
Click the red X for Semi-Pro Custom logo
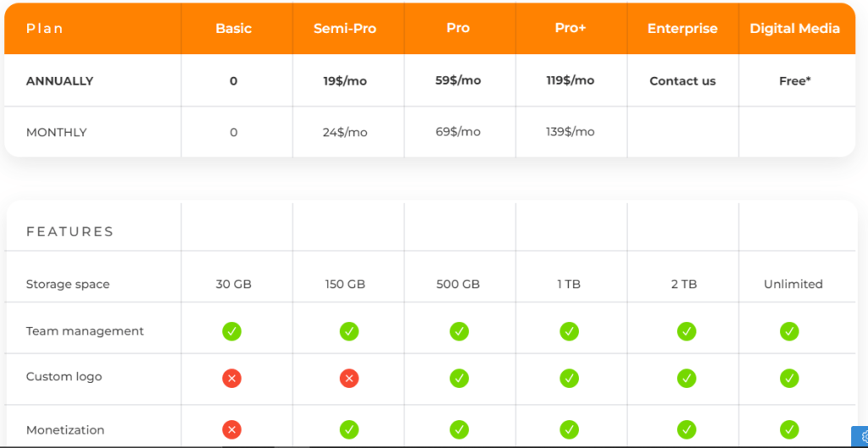pyautogui.click(x=348, y=379)
